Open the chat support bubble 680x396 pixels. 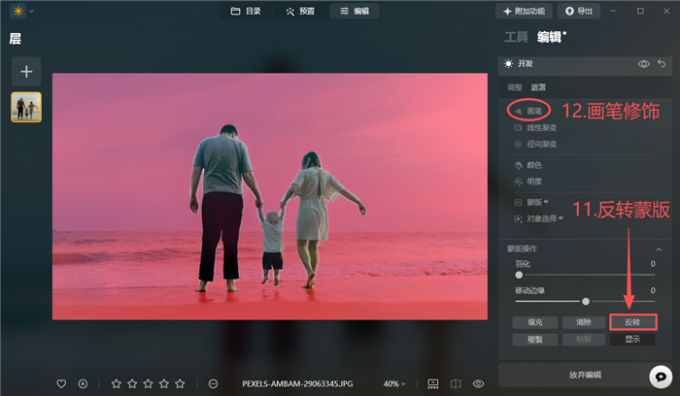[660, 376]
